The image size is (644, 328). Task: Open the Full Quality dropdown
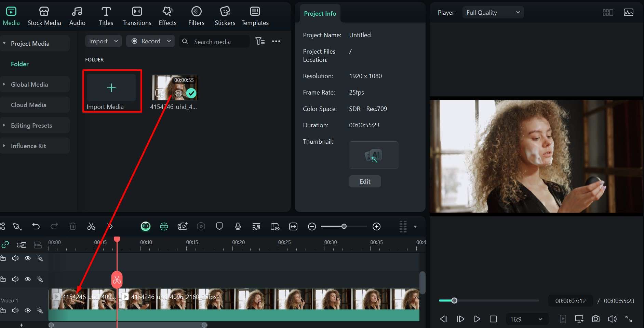coord(493,13)
